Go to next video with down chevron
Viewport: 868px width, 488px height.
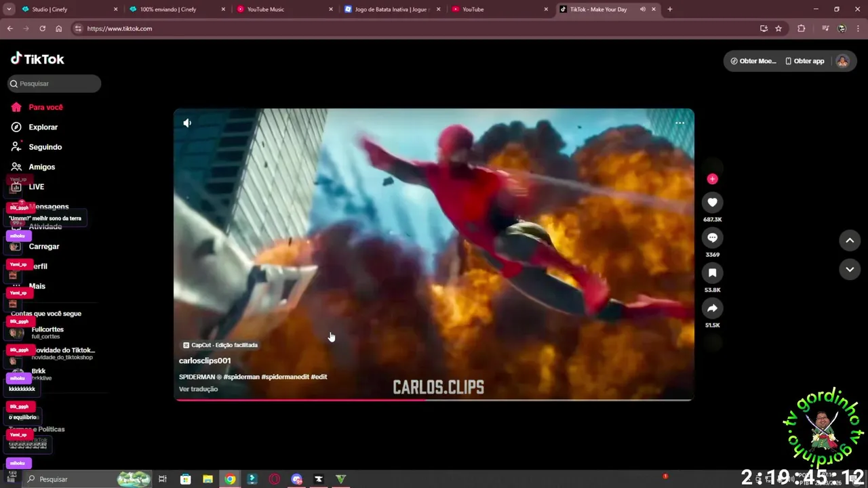pos(850,270)
